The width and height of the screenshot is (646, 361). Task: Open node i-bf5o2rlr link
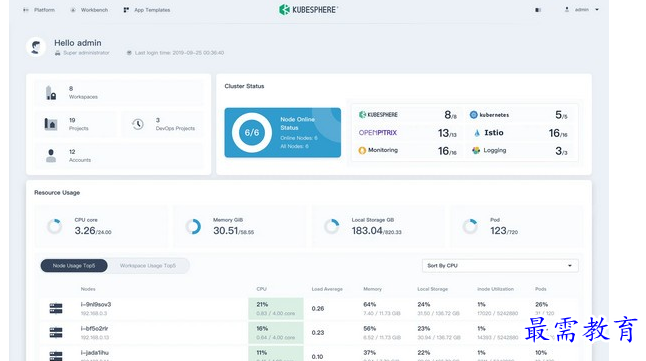pos(94,328)
